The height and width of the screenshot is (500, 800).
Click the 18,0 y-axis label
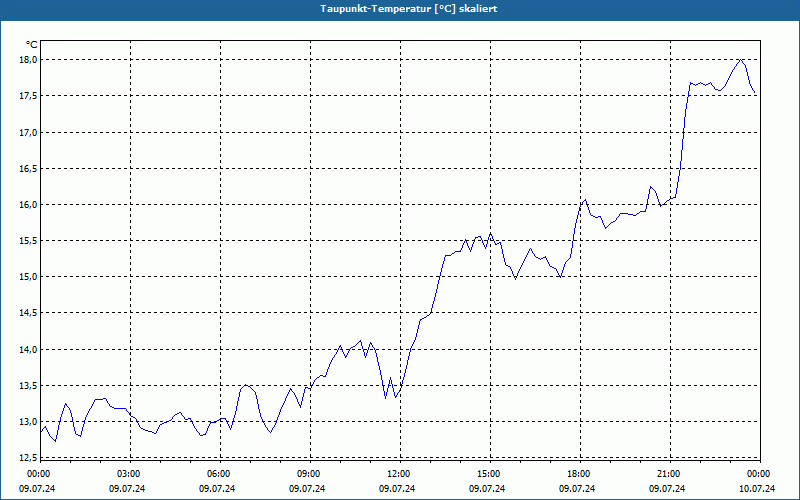(29, 60)
